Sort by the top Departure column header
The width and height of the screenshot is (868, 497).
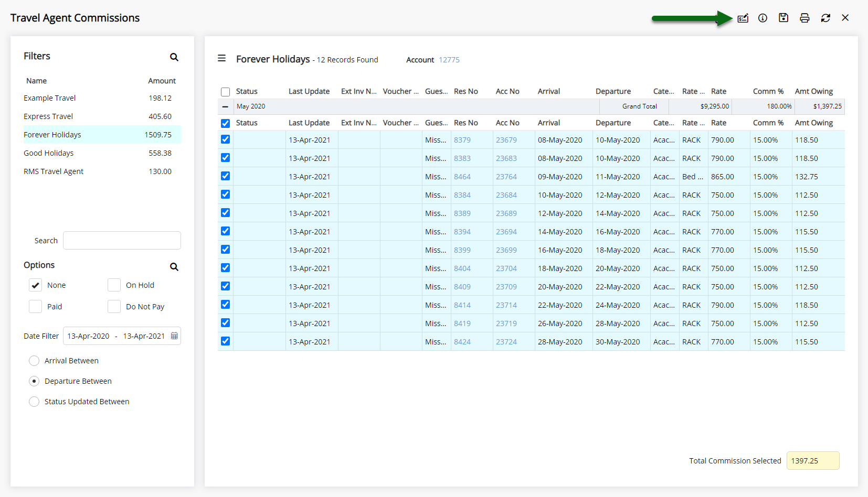tap(613, 91)
